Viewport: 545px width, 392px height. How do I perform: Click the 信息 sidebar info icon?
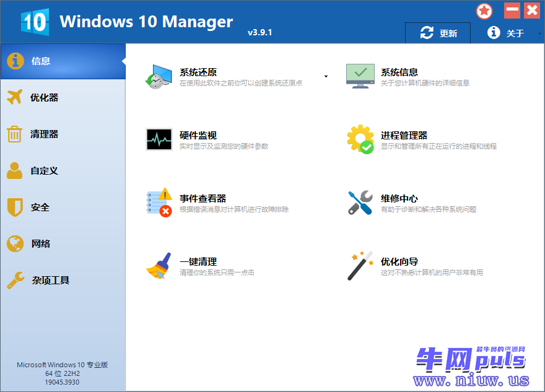[x=15, y=61]
